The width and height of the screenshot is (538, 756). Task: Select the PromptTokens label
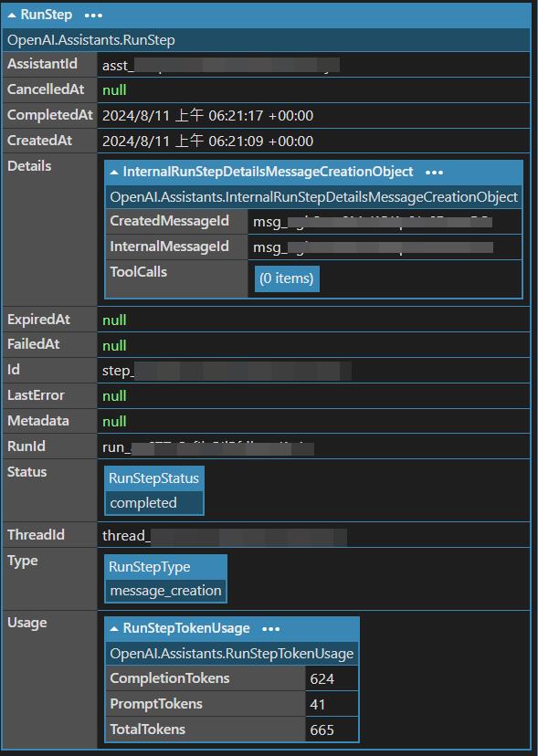[156, 703]
